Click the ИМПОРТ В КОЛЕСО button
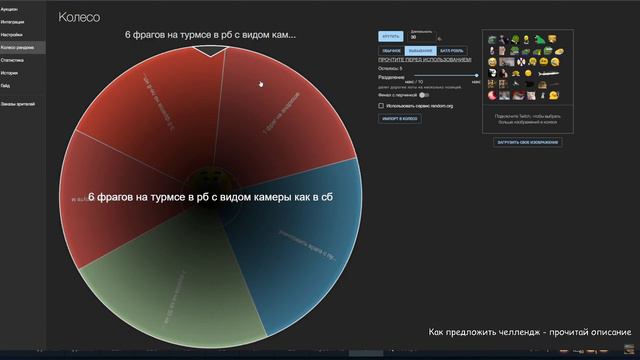This screenshot has width=640, height=360. point(400,119)
